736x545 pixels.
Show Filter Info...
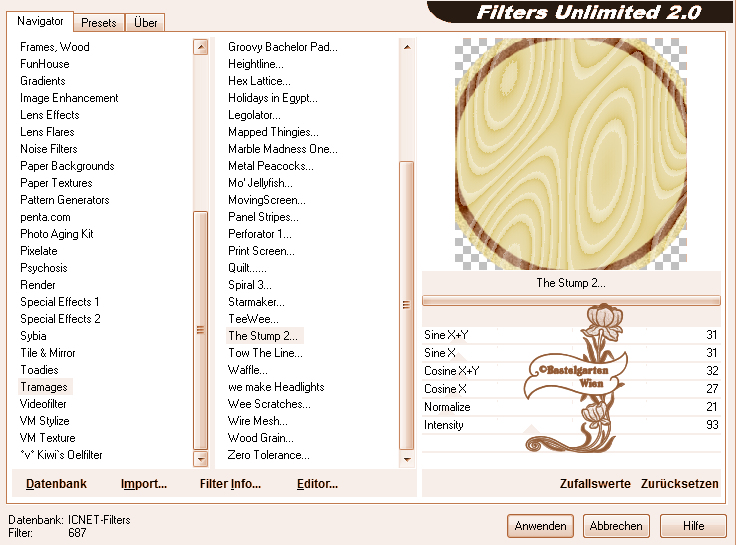pos(230,484)
